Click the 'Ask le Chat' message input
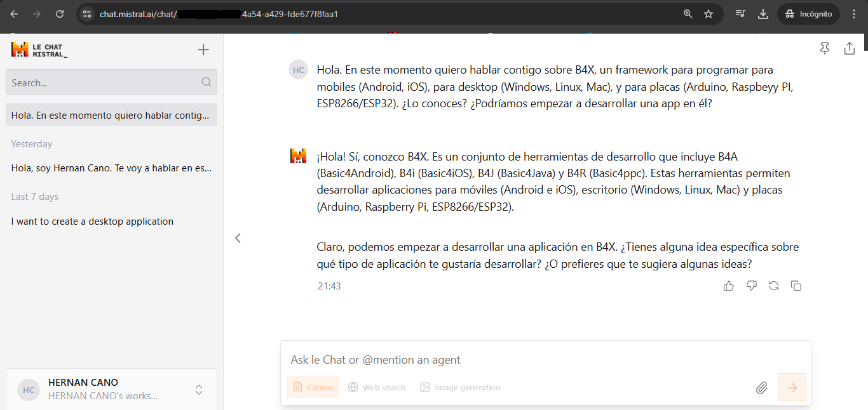The image size is (868, 410). pos(545,360)
